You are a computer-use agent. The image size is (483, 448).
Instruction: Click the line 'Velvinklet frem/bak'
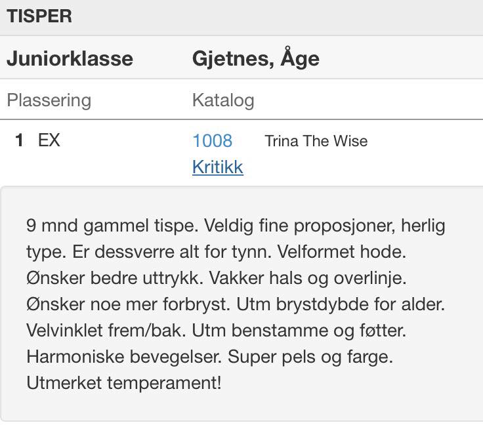(106, 331)
